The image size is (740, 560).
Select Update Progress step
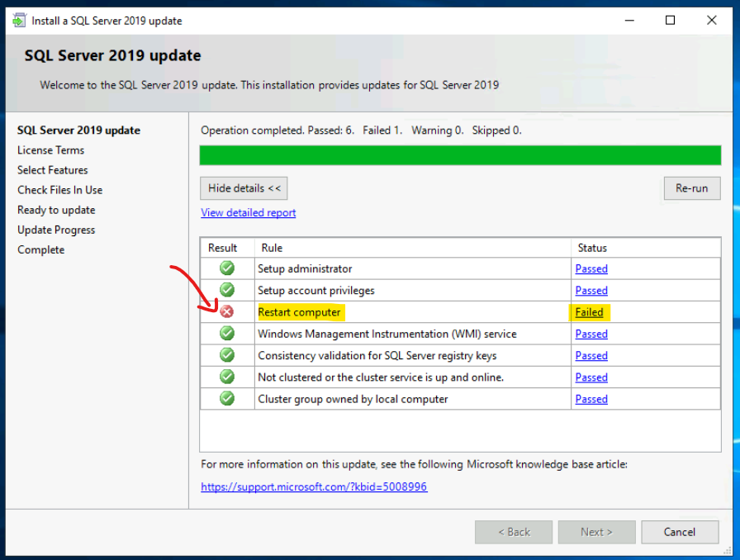[x=56, y=230]
